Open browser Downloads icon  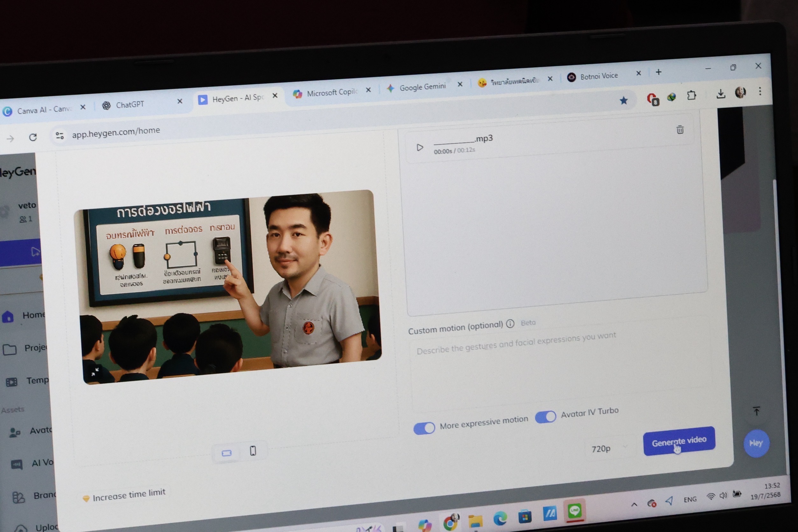(x=721, y=94)
